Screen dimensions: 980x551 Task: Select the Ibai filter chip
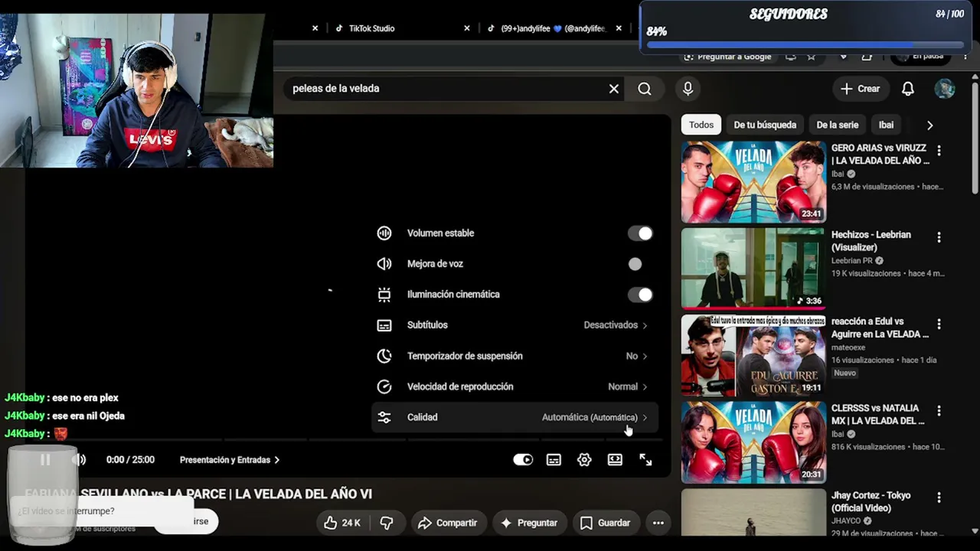886,125
